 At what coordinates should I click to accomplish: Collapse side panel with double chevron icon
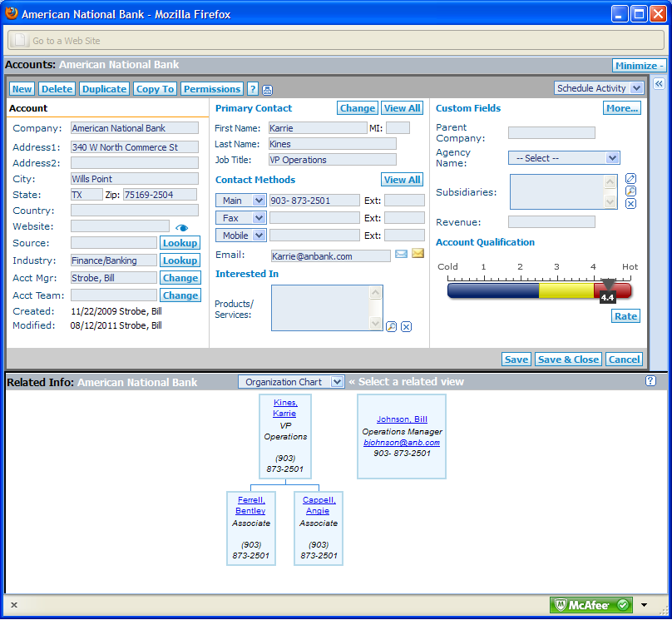click(659, 83)
